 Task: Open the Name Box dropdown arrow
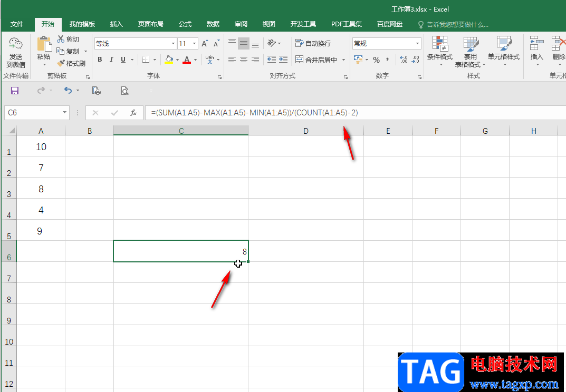64,113
